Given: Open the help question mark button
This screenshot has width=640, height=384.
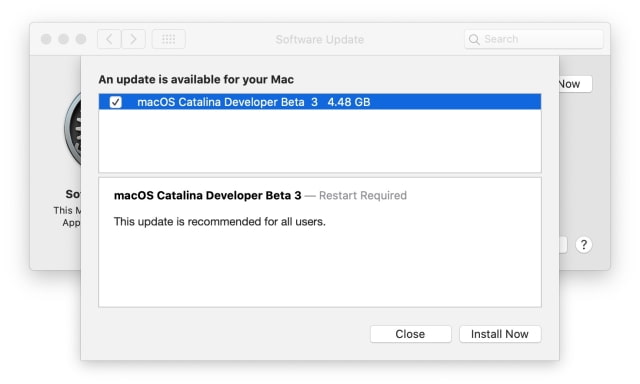Looking at the screenshot, I should pyautogui.click(x=584, y=245).
